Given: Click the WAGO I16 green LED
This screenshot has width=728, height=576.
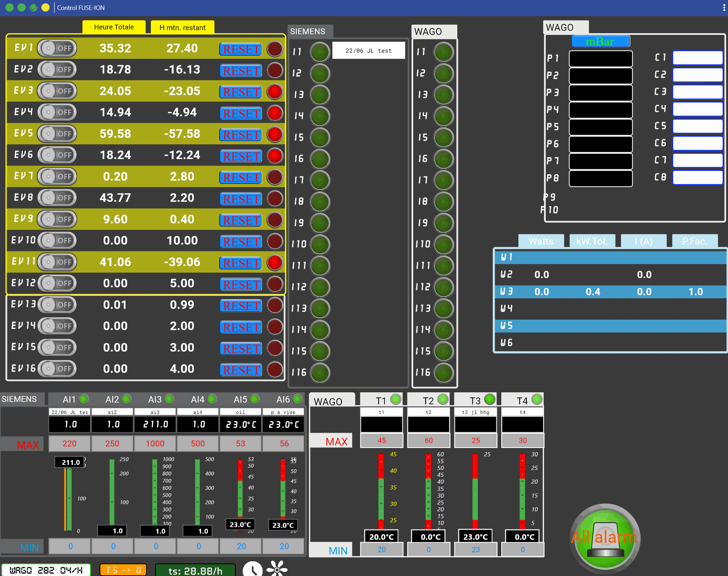Looking at the screenshot, I should coord(444,372).
